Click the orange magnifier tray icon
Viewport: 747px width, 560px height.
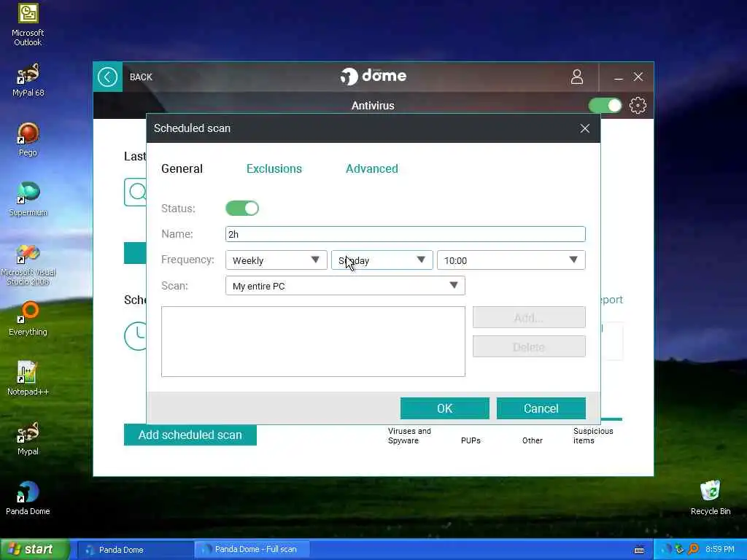point(693,549)
